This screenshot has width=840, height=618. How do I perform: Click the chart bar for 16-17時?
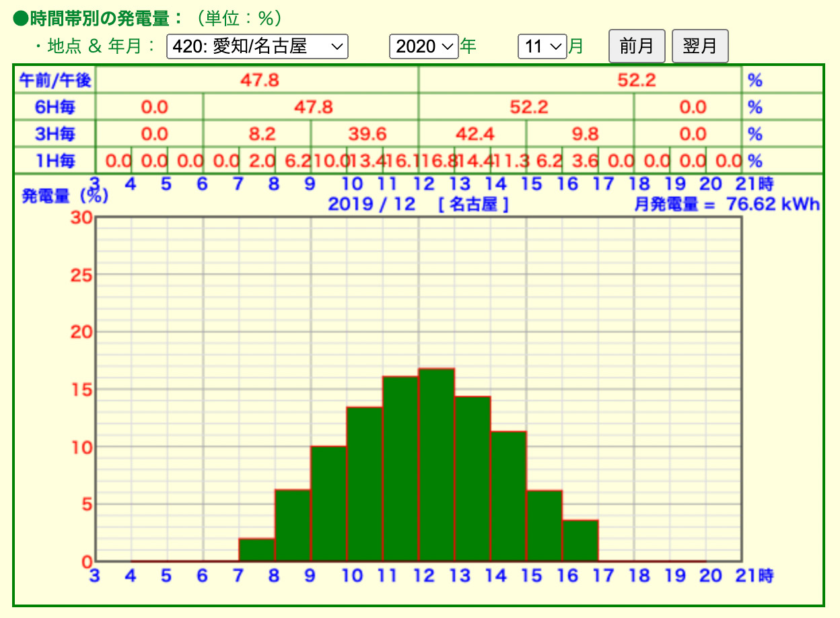point(580,540)
